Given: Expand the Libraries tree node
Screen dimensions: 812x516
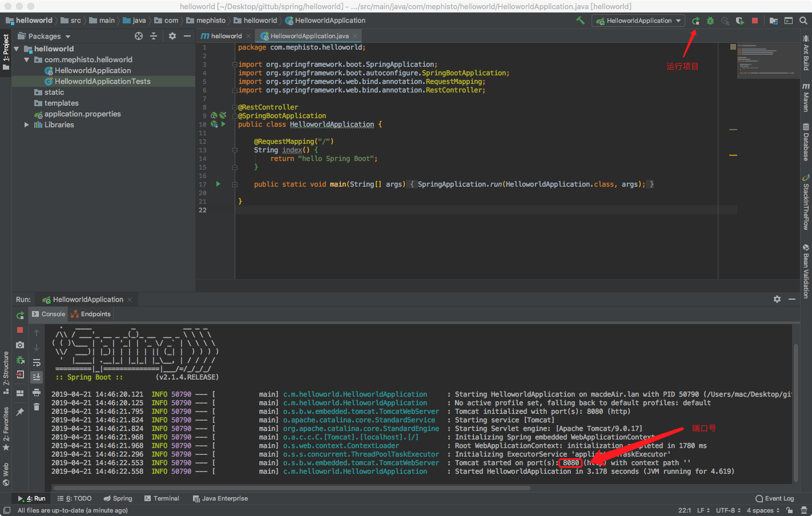Looking at the screenshot, I should coord(26,124).
